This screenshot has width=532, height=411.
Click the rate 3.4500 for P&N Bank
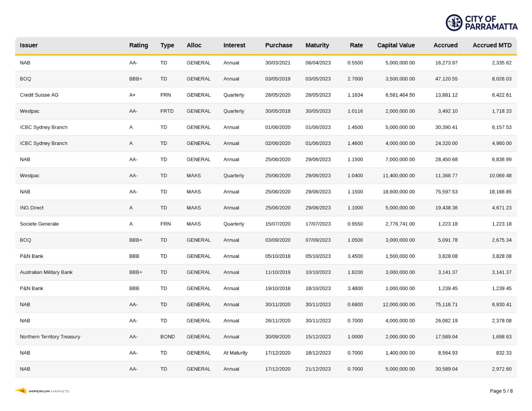355,256
